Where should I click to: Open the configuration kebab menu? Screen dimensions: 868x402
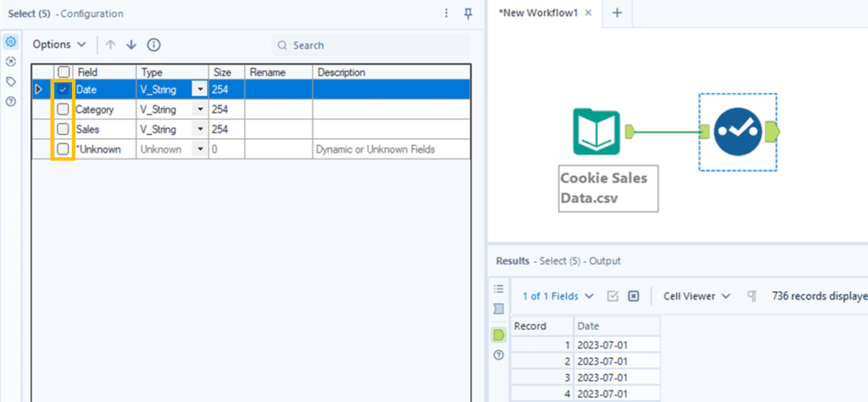pyautogui.click(x=447, y=14)
